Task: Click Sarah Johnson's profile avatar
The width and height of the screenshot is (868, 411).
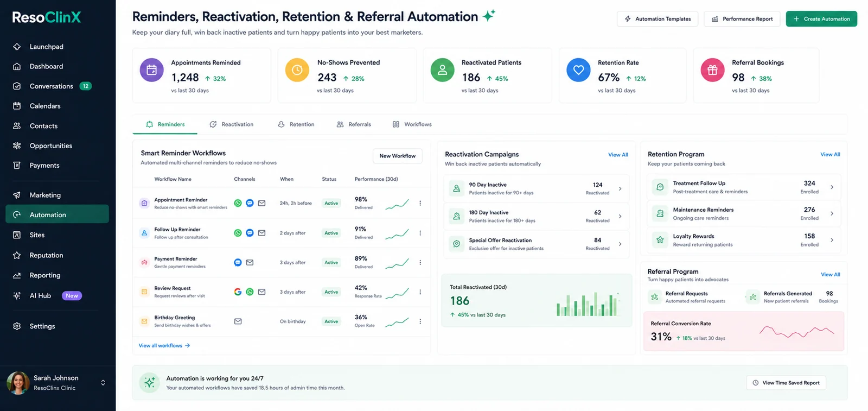Action: click(18, 383)
